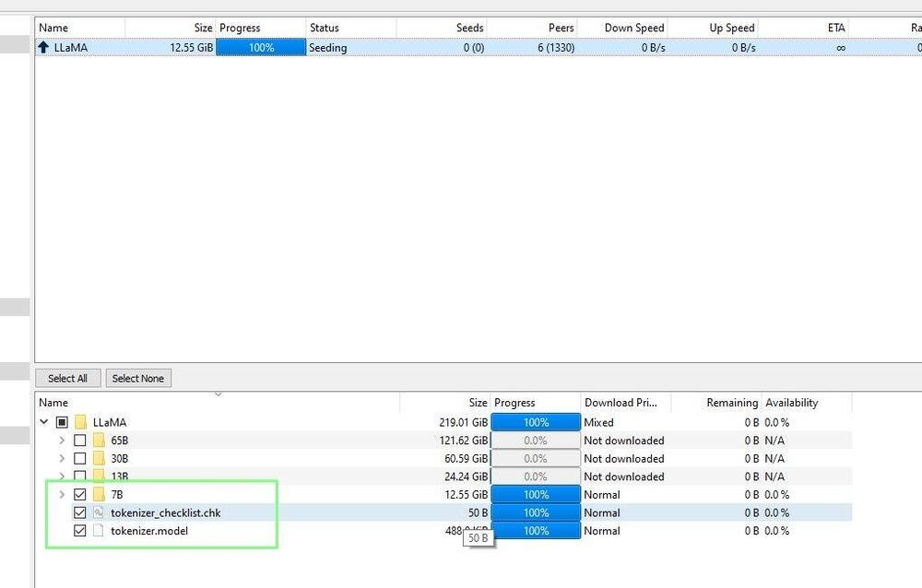Sort torrents by Size column header
Viewport: 922px width, 588px height.
tap(171, 28)
